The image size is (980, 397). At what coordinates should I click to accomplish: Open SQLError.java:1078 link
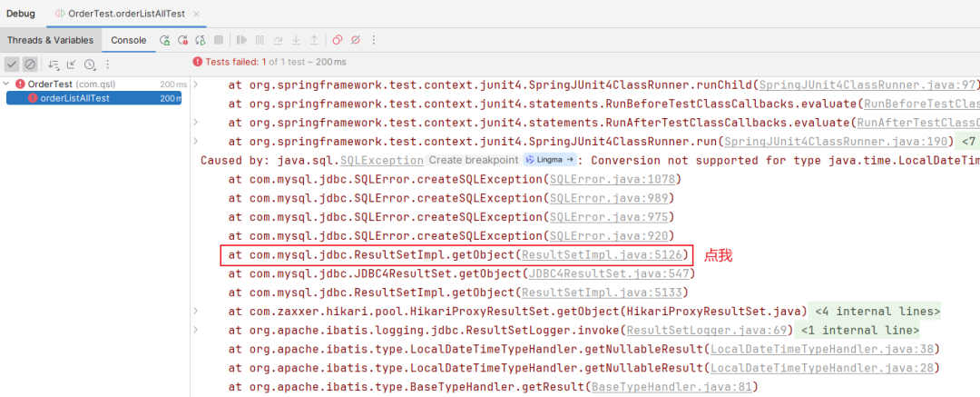click(x=612, y=180)
